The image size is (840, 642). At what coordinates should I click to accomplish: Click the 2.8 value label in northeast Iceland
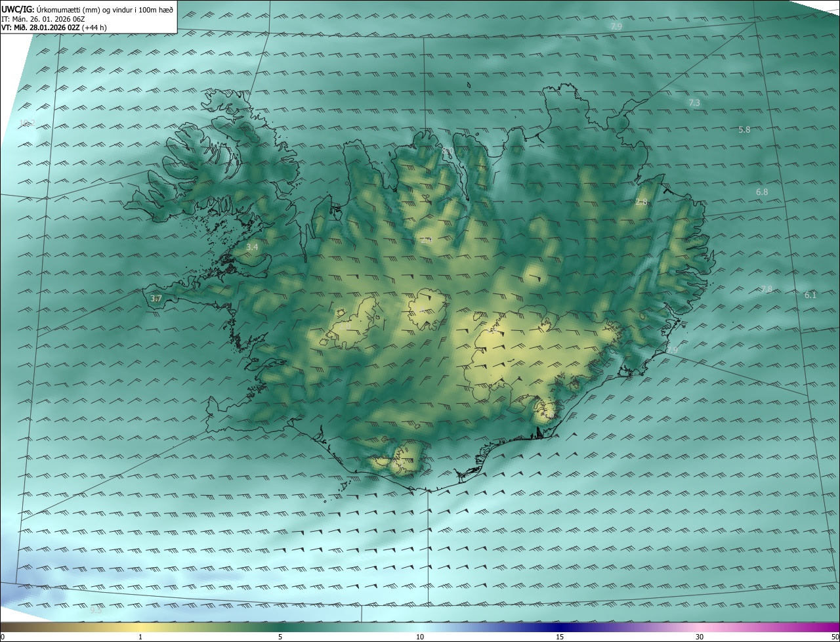pyautogui.click(x=641, y=202)
